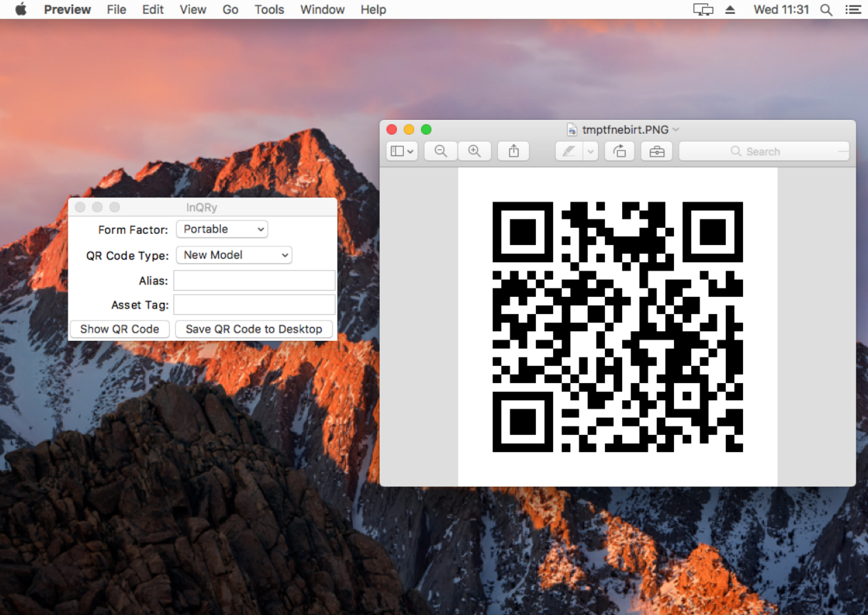The height and width of the screenshot is (615, 868).
Task: Open the Edit menu
Action: (x=153, y=10)
